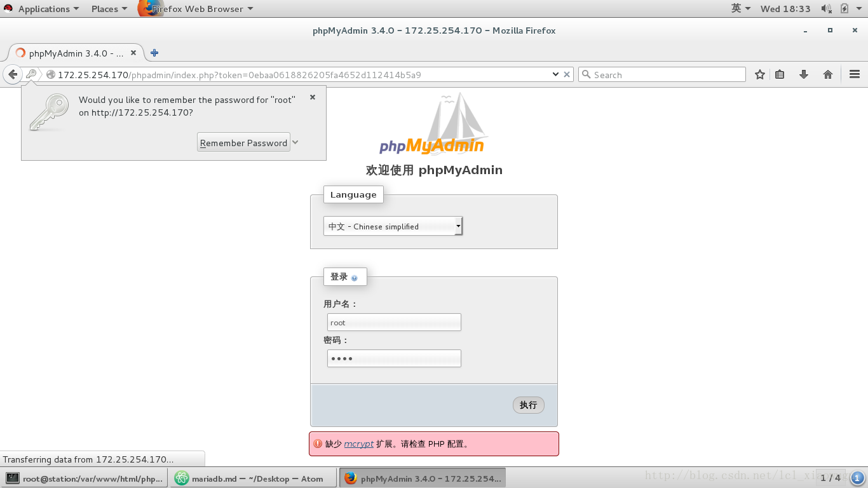
Task: Select the phpMyAdmin Firefox taskbar item
Action: point(422,478)
